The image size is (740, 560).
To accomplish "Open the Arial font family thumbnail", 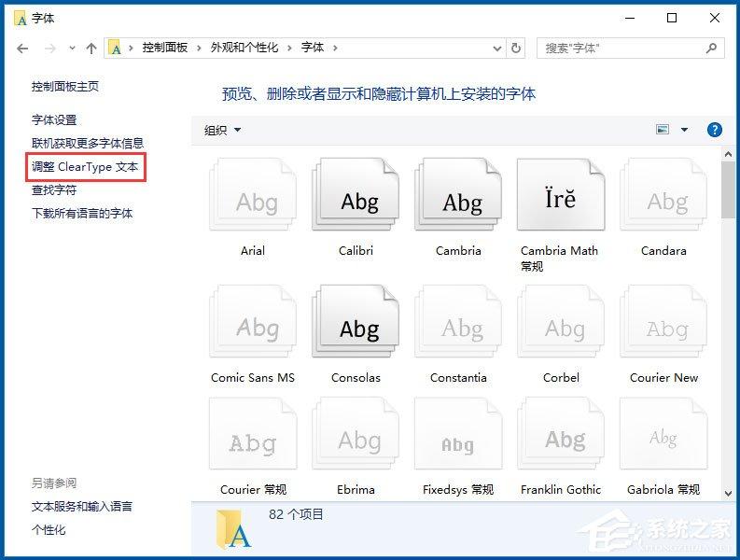I will tap(253, 194).
